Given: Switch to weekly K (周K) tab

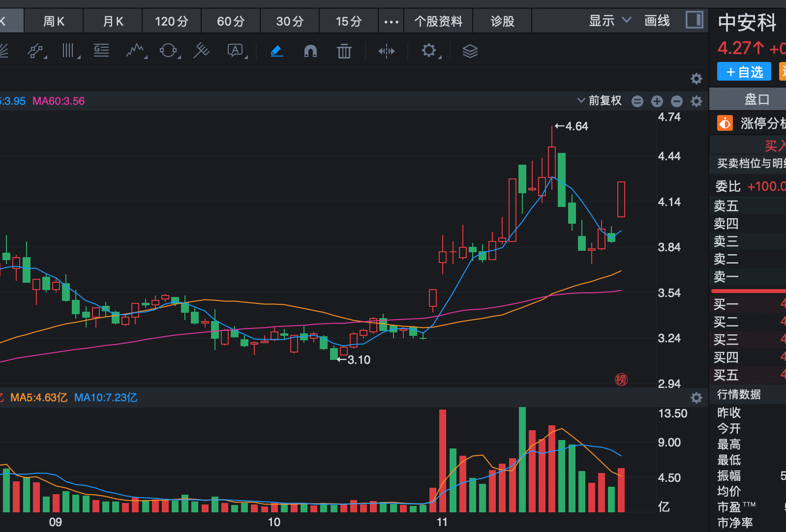Looking at the screenshot, I should [x=54, y=21].
